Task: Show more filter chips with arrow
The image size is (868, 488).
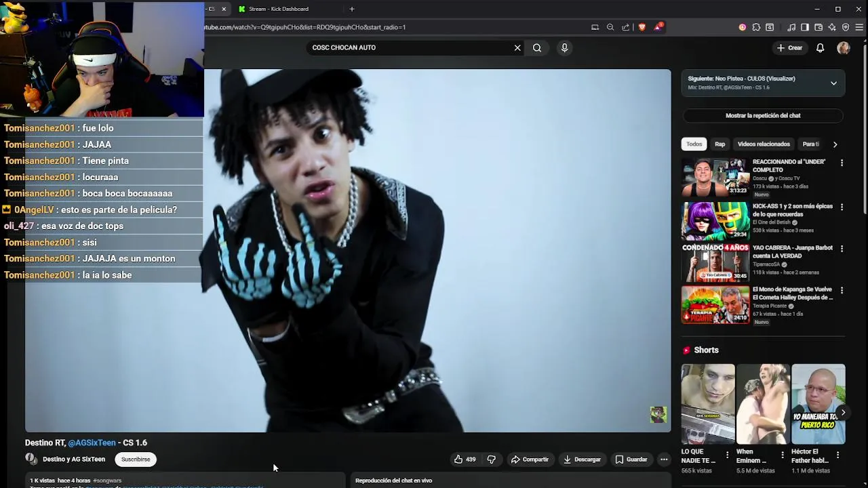Action: (835, 144)
